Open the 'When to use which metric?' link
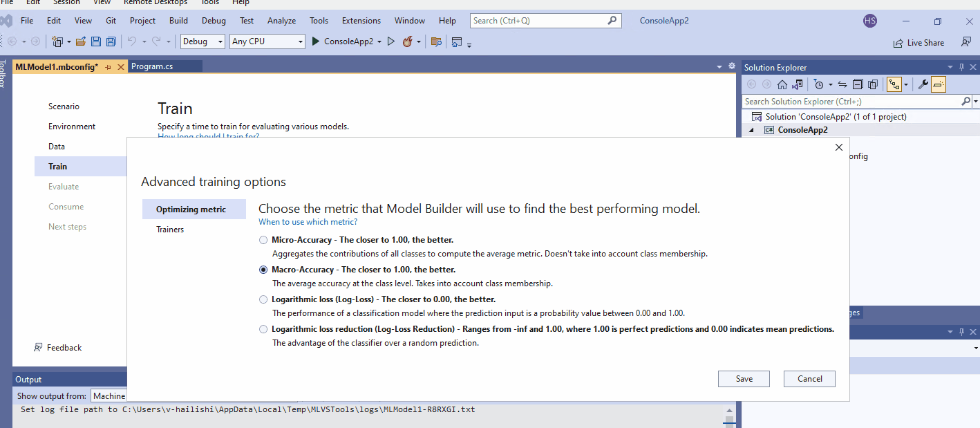The width and height of the screenshot is (980, 428). (307, 221)
